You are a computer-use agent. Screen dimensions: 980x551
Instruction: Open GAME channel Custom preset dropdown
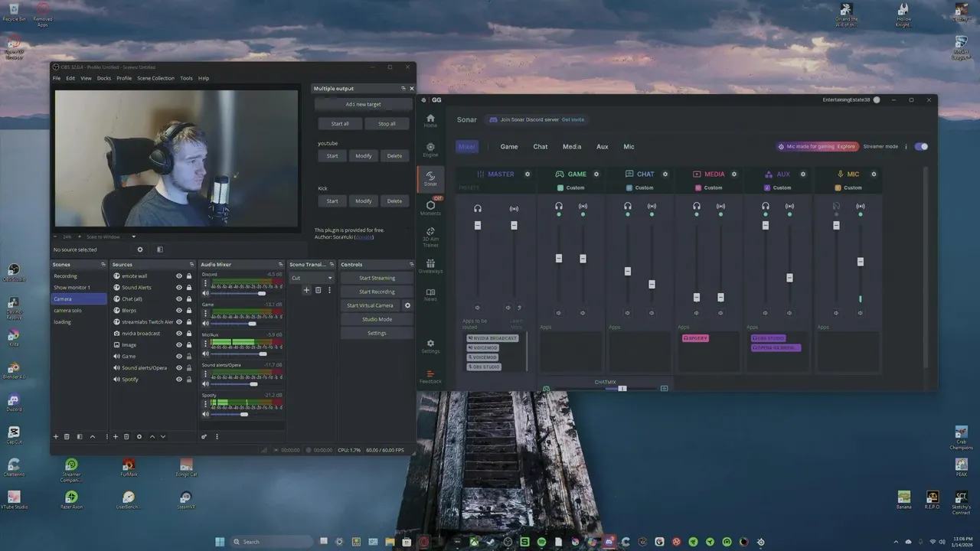pyautogui.click(x=570, y=187)
